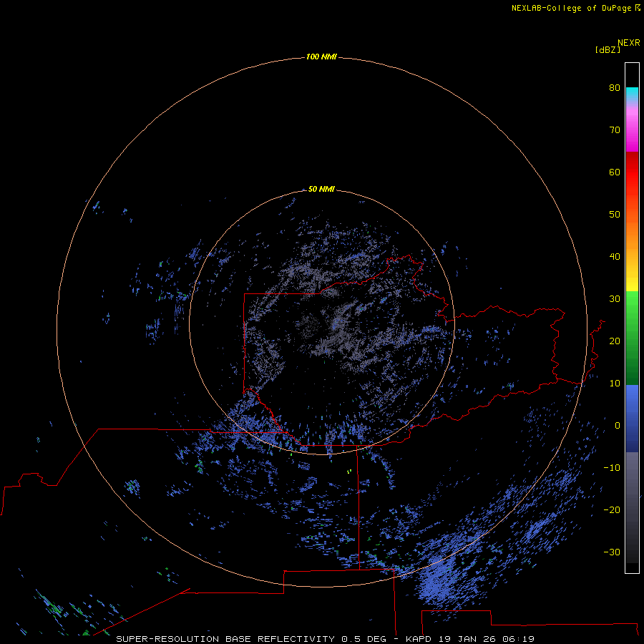Click the KAPD 19 JAN 26 06:19 timestamp
This screenshot has width=644, height=644.
470,639
